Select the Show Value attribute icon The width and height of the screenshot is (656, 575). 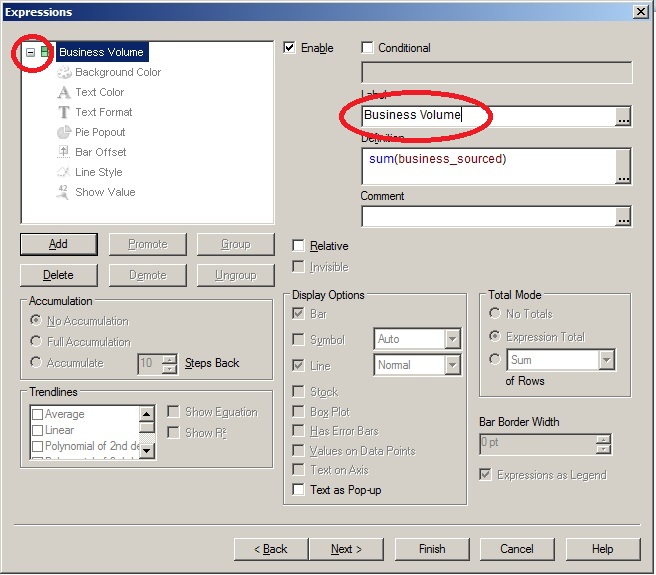click(x=64, y=192)
